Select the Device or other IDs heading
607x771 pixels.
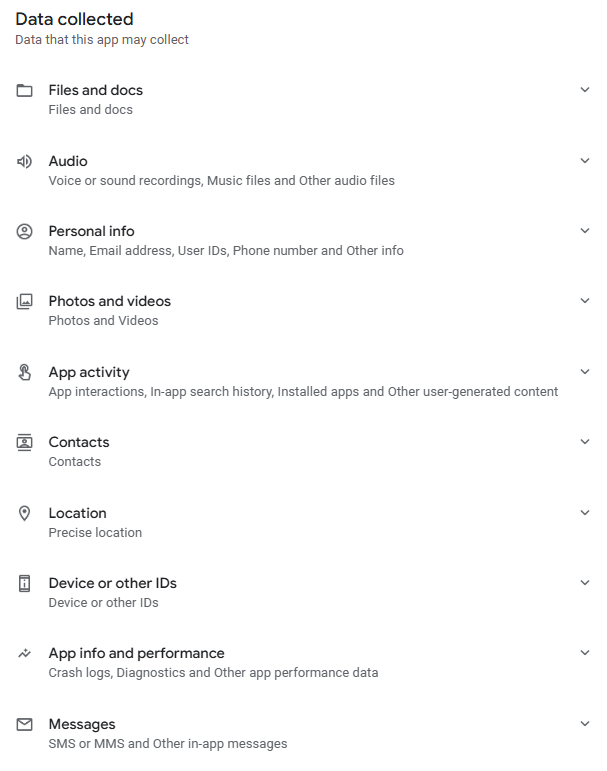coord(112,583)
